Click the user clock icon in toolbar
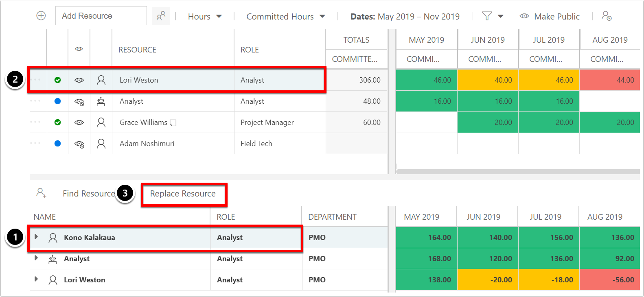Image resolution: width=644 pixels, height=297 pixels. click(x=607, y=16)
